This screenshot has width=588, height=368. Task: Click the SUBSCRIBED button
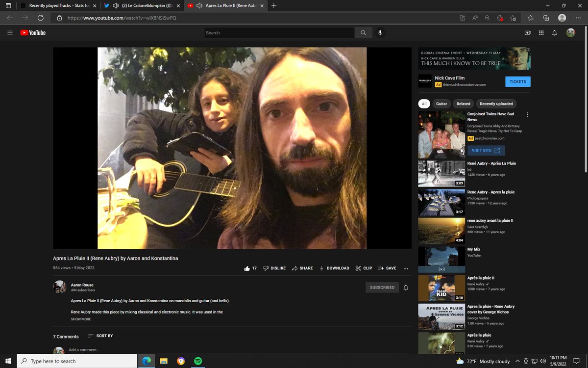(x=382, y=288)
